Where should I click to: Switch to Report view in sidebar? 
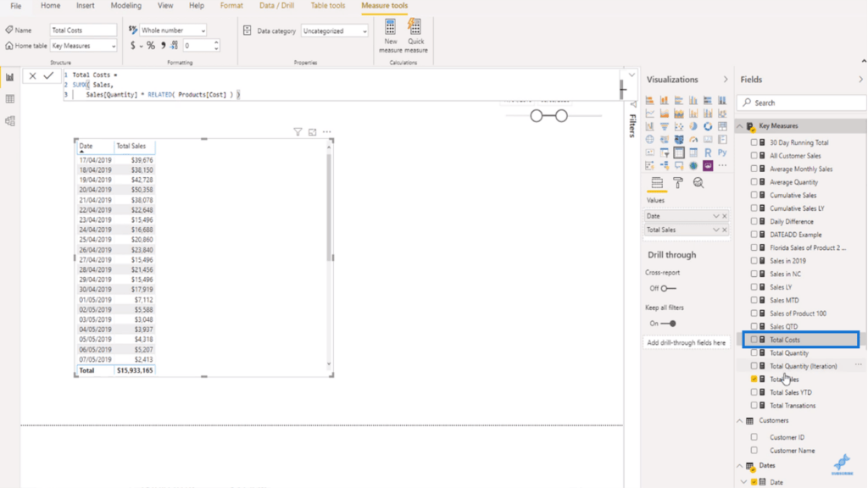coord(10,77)
